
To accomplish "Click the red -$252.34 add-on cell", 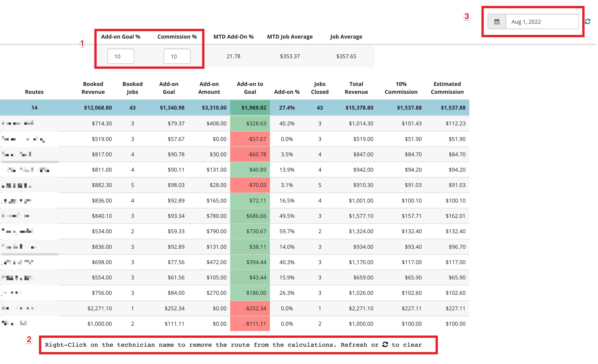I will tap(250, 308).
